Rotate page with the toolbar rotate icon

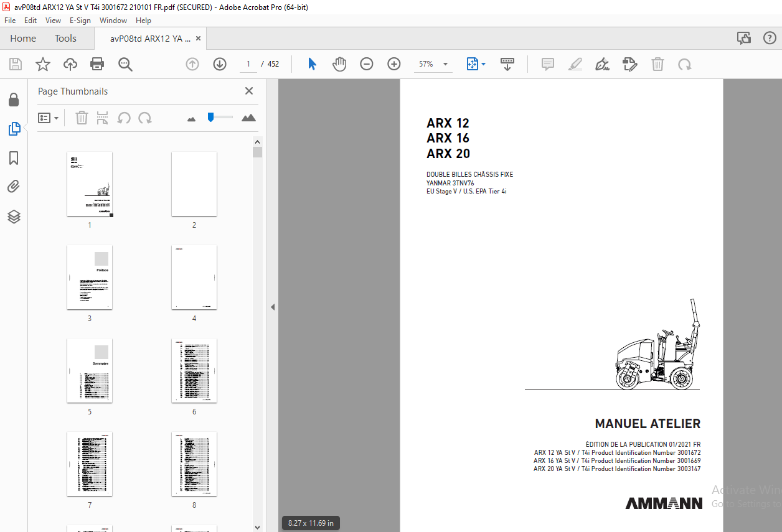pyautogui.click(x=685, y=64)
